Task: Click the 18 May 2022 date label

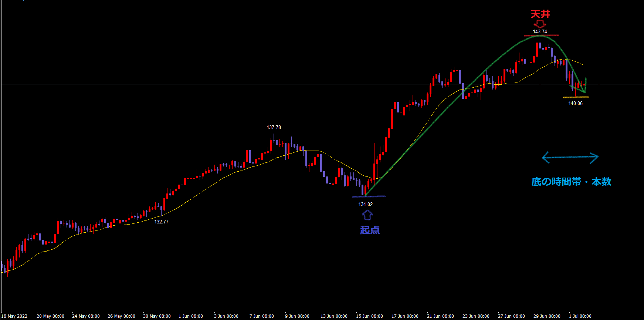Action: (15, 316)
